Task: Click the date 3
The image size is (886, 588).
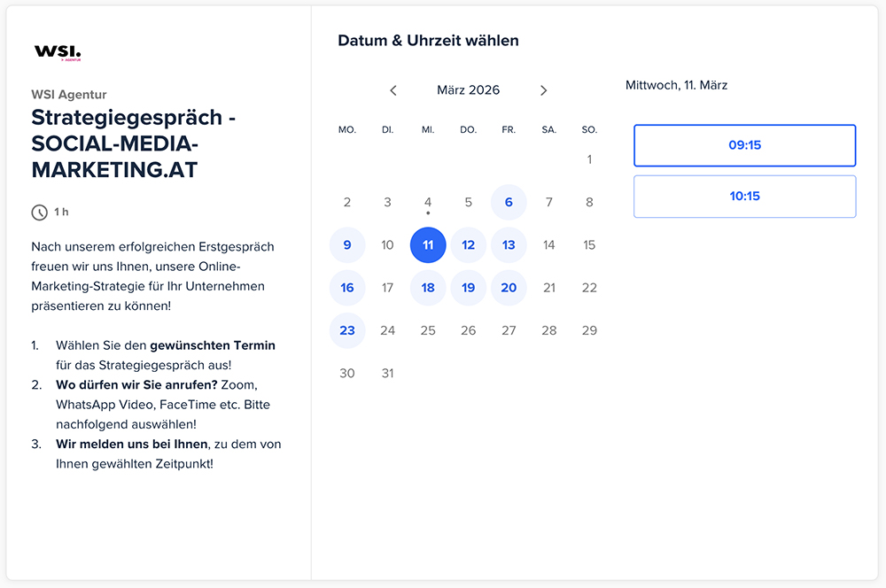Action: [x=388, y=202]
